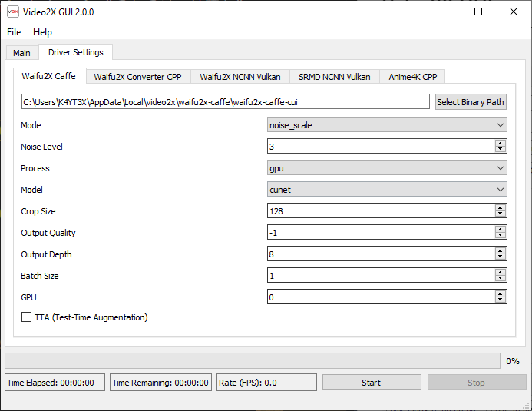This screenshot has height=411, width=532.
Task: Expand the Mode dropdown set to noise_scale
Action: click(x=387, y=125)
